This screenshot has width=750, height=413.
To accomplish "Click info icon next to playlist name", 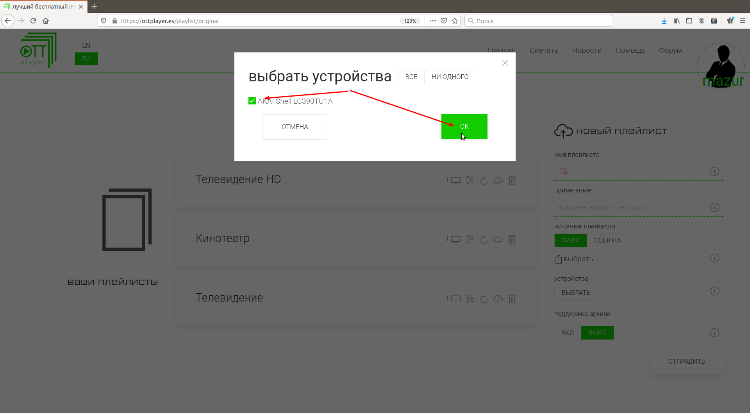I will 715,171.
